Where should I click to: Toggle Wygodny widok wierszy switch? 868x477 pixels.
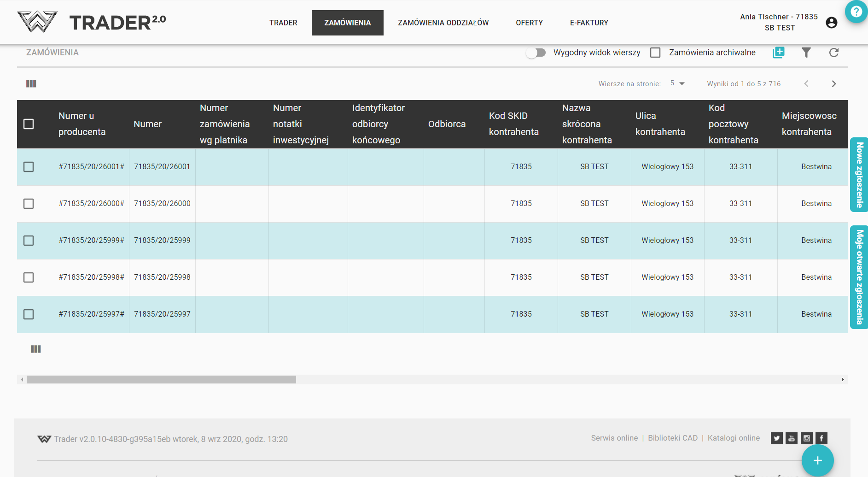(x=536, y=53)
